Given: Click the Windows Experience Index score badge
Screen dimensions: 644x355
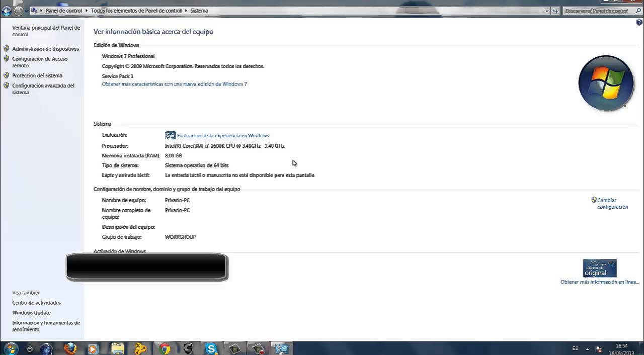Looking at the screenshot, I should click(x=170, y=135).
